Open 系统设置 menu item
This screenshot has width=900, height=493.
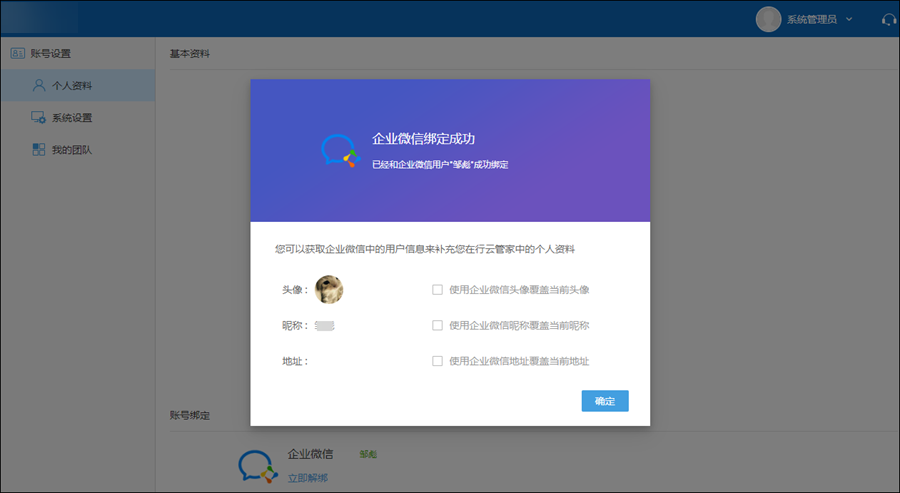78,118
